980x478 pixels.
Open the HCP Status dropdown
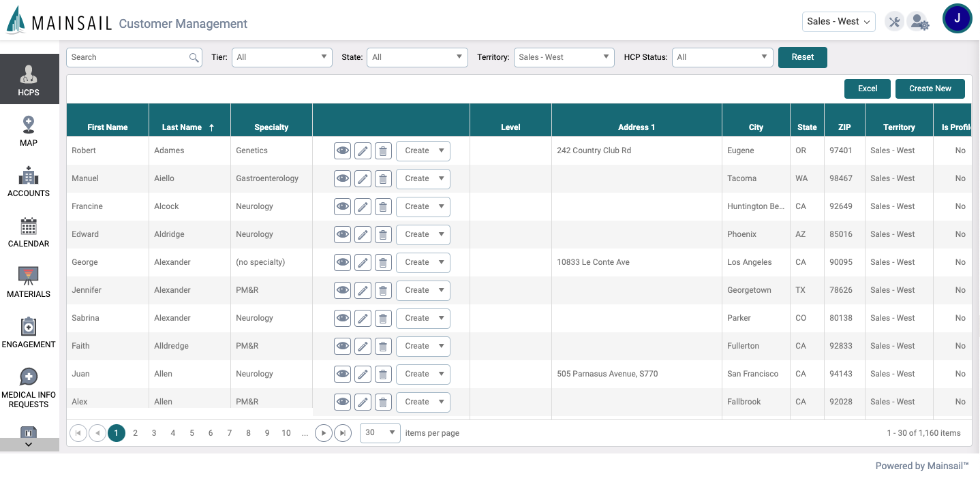tap(722, 57)
